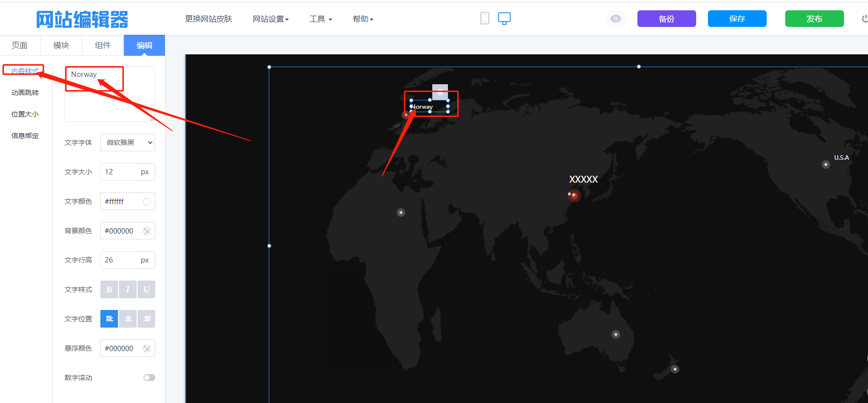Click the map marker on Africa
868x403 pixels.
click(x=401, y=213)
